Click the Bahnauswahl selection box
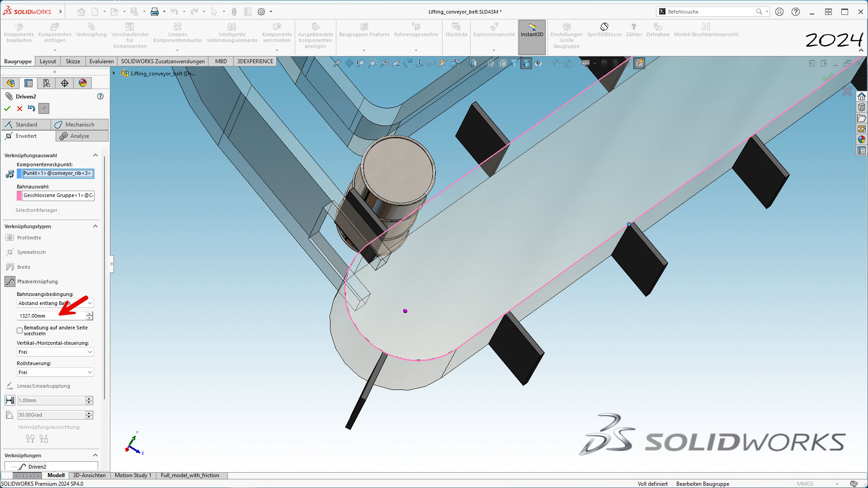The height and width of the screenshot is (488, 868). tap(58, 196)
